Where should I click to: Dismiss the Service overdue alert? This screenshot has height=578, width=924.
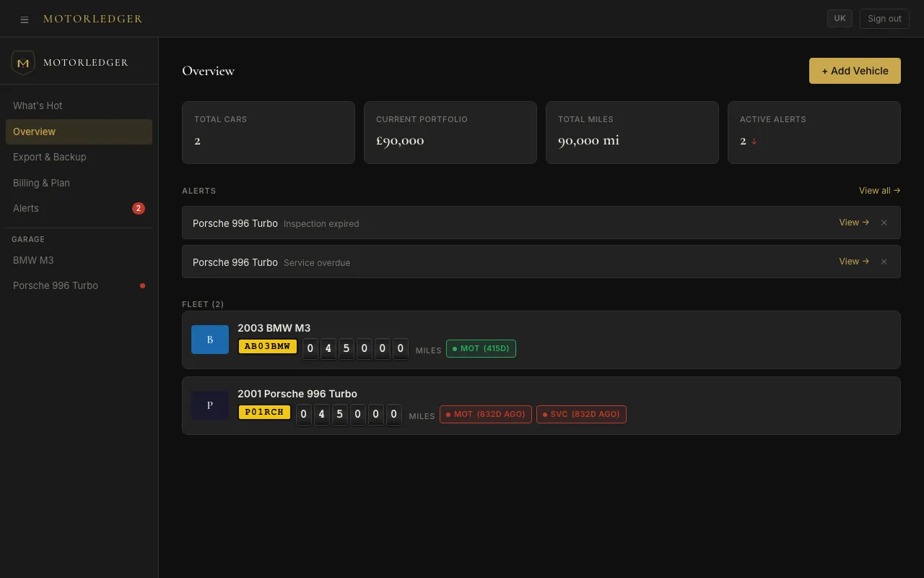tap(884, 262)
